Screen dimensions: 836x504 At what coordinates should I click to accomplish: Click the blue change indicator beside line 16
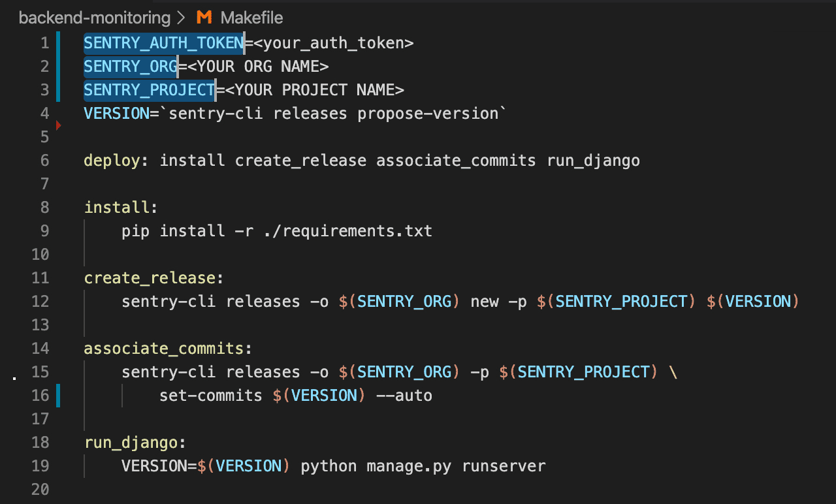[57, 395]
